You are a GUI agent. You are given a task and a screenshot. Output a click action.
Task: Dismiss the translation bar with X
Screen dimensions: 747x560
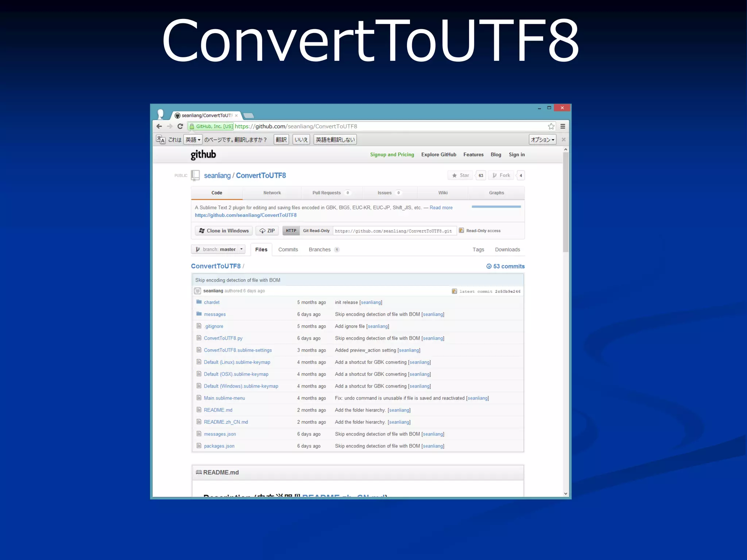tap(564, 139)
